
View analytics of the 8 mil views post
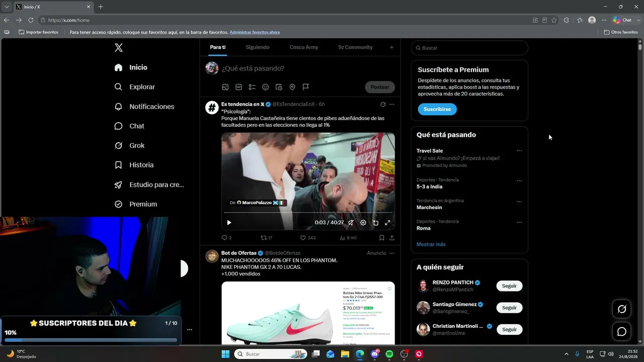[348, 238]
